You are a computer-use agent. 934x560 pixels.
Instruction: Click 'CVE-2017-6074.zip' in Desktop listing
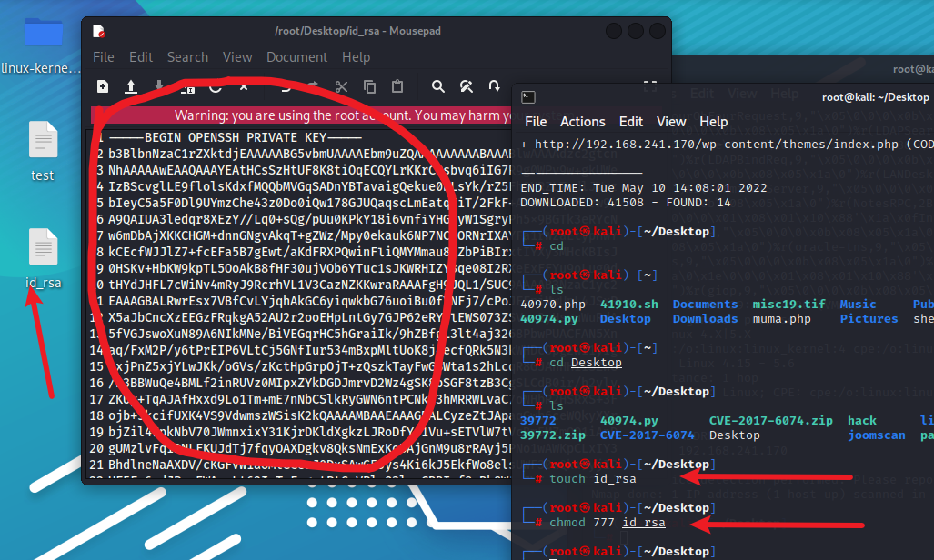(x=771, y=420)
